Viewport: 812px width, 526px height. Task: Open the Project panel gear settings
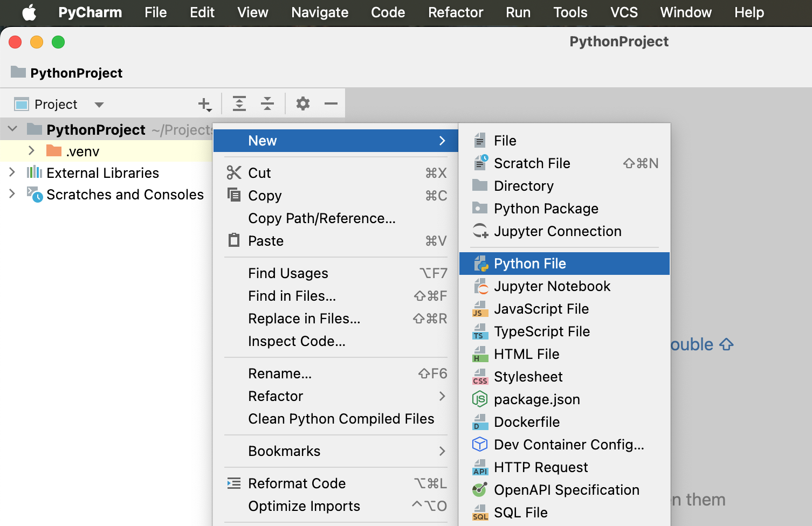point(303,103)
